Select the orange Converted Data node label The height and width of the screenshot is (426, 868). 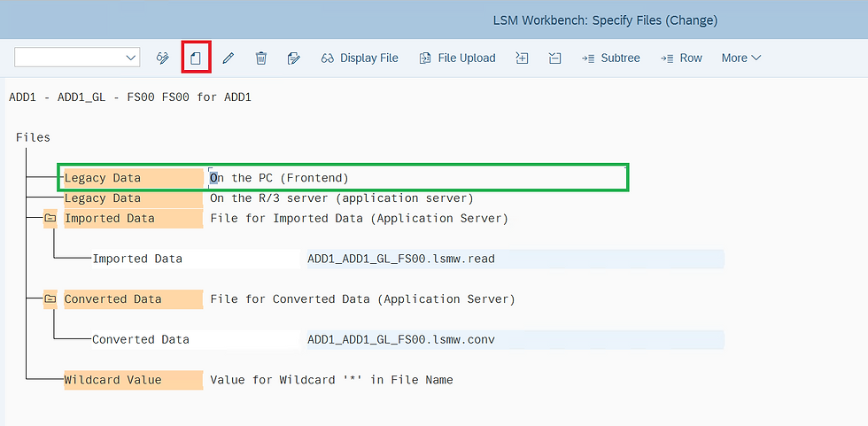point(134,298)
